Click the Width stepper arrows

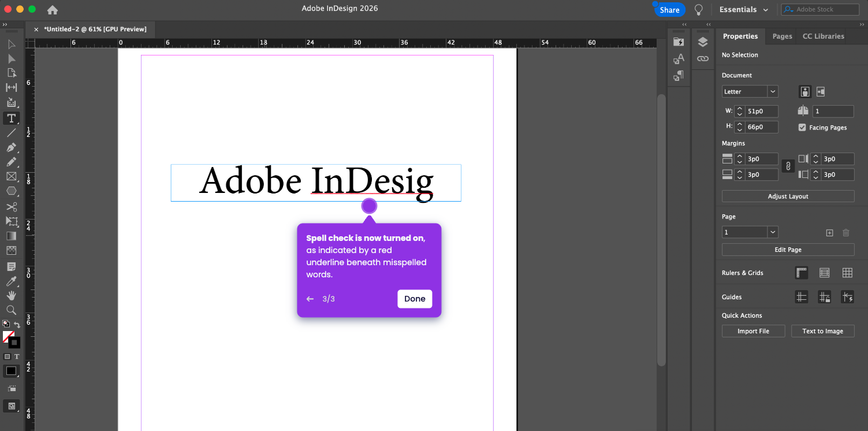pyautogui.click(x=740, y=112)
